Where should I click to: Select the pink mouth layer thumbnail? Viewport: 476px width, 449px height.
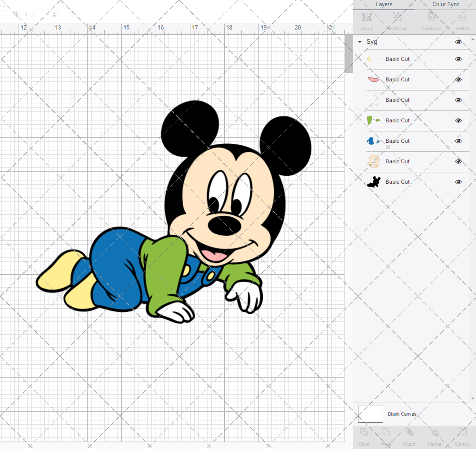[x=374, y=80]
